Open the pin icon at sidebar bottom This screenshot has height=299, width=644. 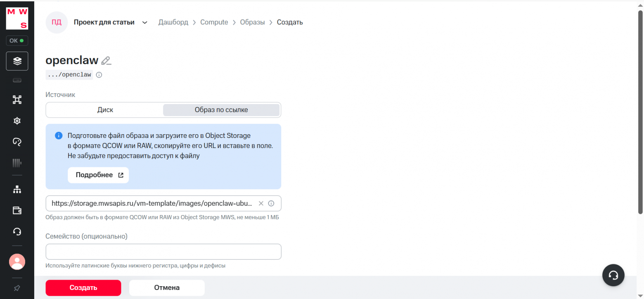[17, 288]
